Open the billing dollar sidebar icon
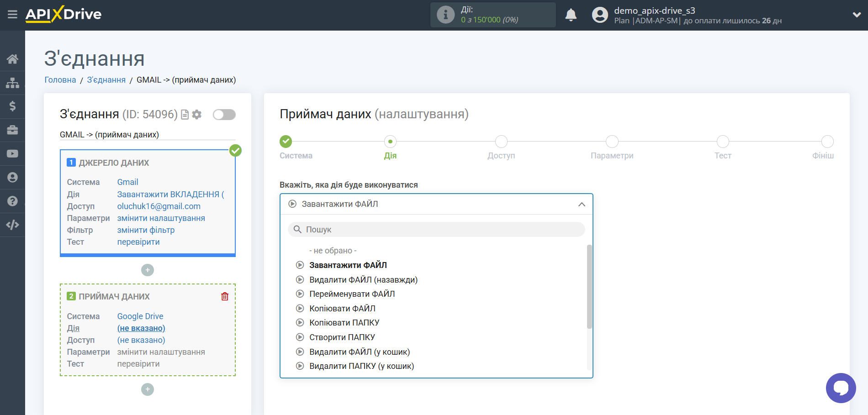This screenshot has height=415, width=868. [12, 106]
